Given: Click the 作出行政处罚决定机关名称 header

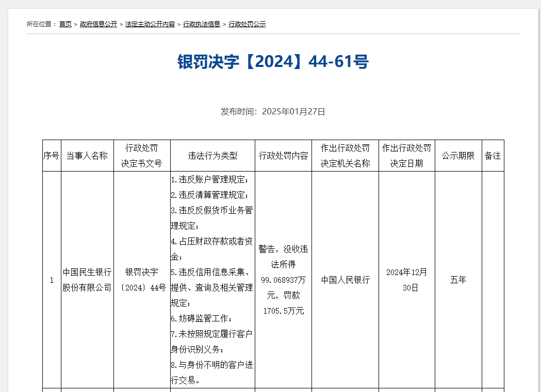Looking at the screenshot, I should point(345,156).
